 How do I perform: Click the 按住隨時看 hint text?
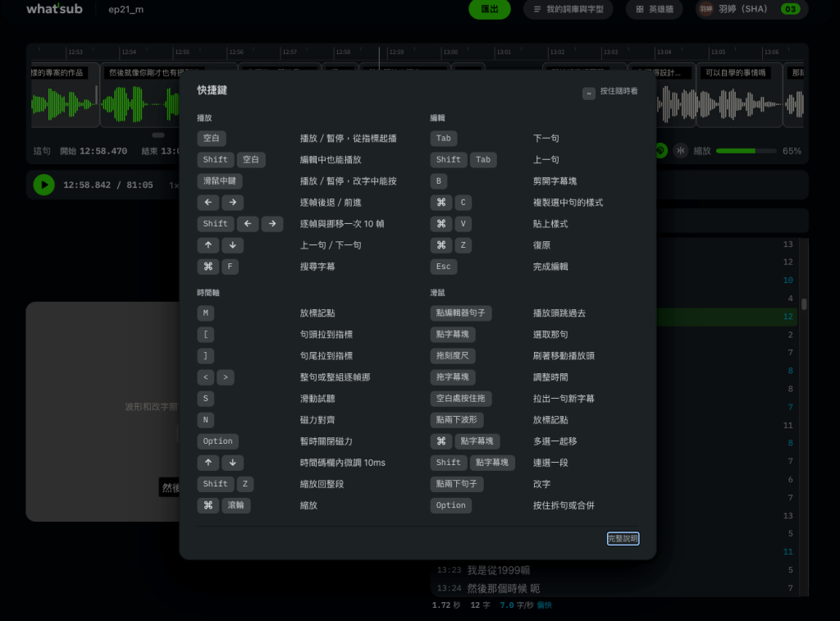(619, 91)
